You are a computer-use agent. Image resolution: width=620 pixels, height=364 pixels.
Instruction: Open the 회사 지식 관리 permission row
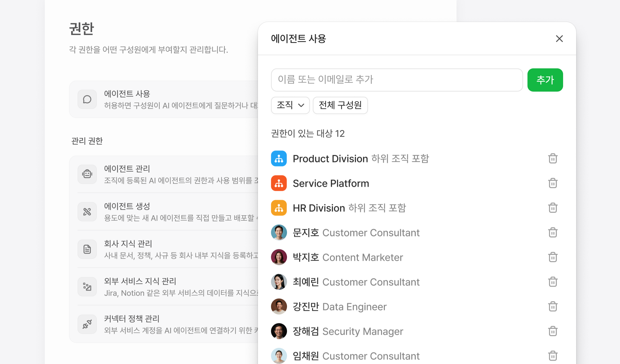(x=164, y=249)
